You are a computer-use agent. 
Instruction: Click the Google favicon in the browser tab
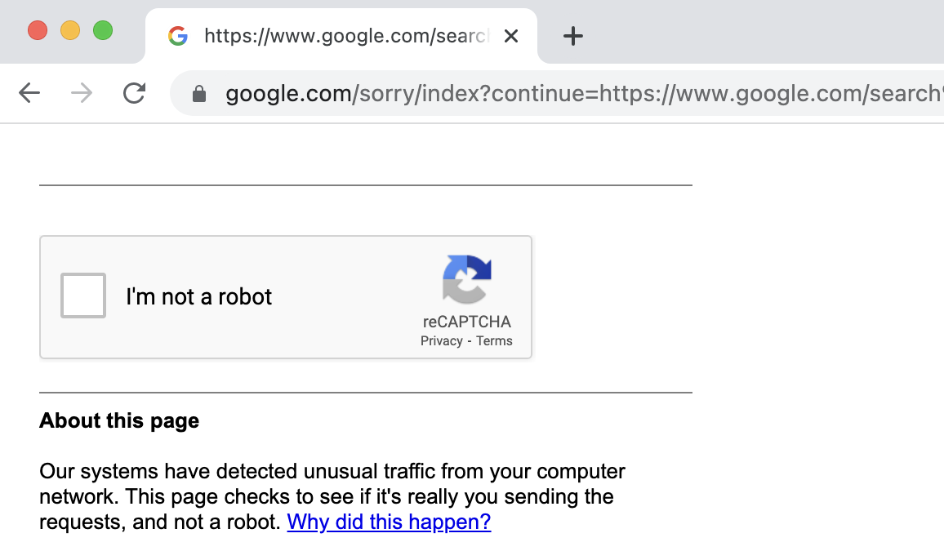coord(178,36)
